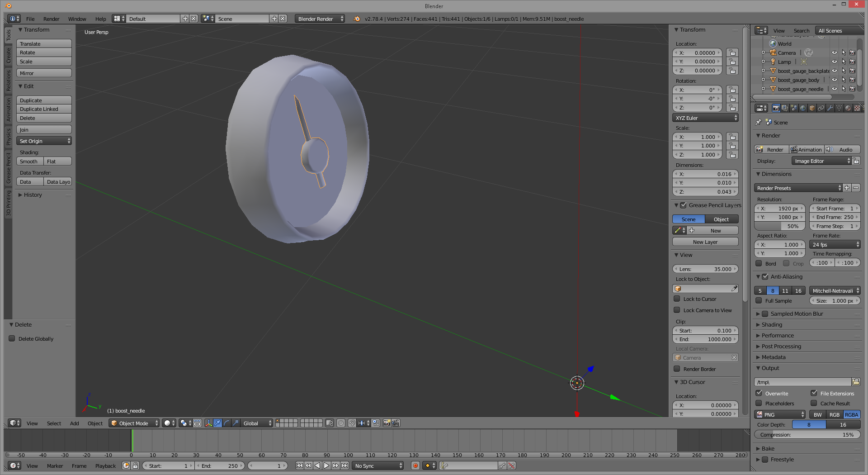Click the OpenGL render animation clapper icon

click(396, 423)
